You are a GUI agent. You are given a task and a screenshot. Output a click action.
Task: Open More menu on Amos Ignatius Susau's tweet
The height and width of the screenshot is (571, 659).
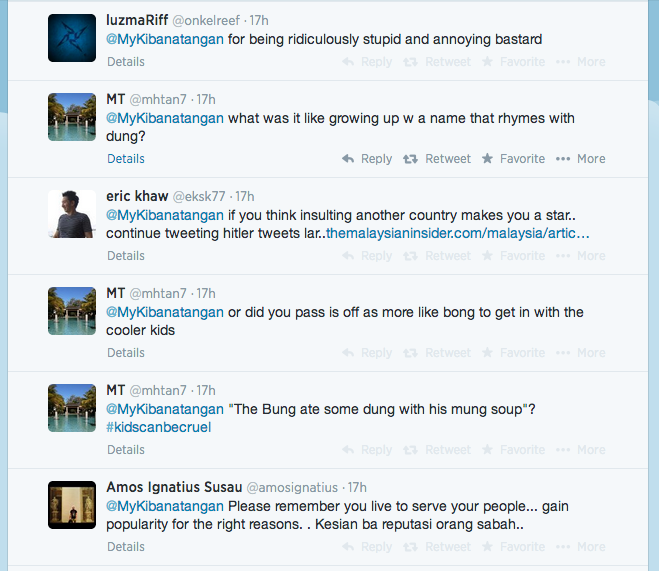coord(581,547)
